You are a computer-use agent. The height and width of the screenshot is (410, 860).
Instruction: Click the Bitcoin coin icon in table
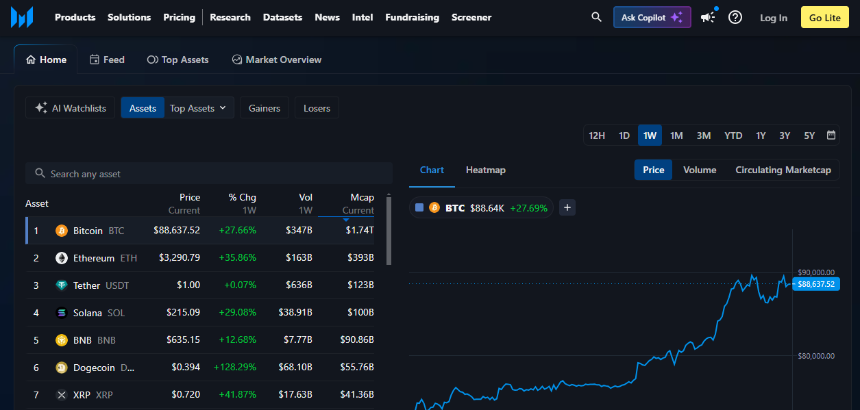tap(61, 231)
